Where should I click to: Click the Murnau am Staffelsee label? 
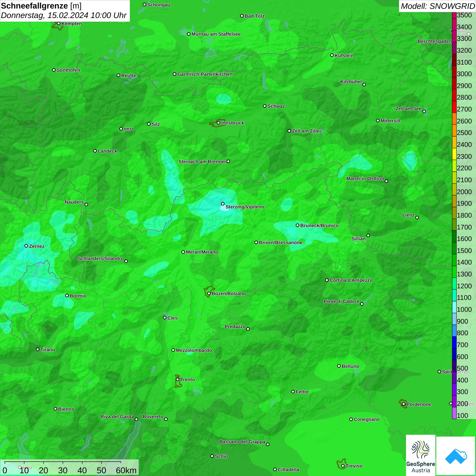pos(216,34)
